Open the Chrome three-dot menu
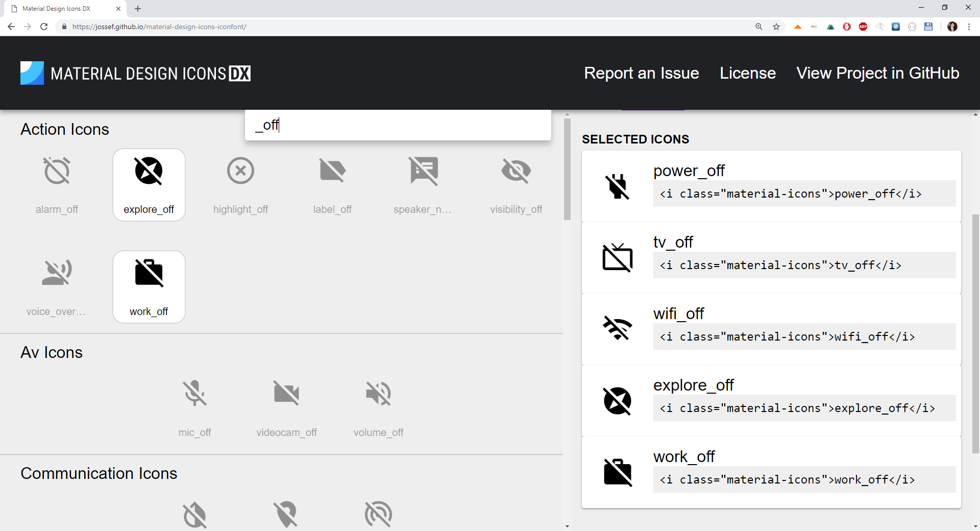 (x=969, y=27)
